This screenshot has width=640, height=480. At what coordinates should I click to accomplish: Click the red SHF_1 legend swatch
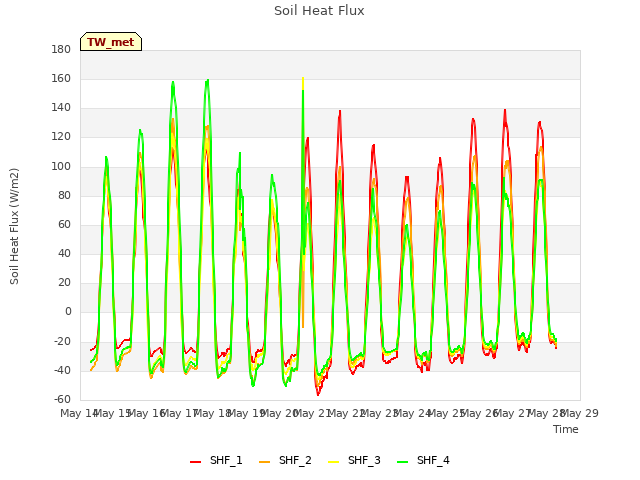tap(196, 462)
